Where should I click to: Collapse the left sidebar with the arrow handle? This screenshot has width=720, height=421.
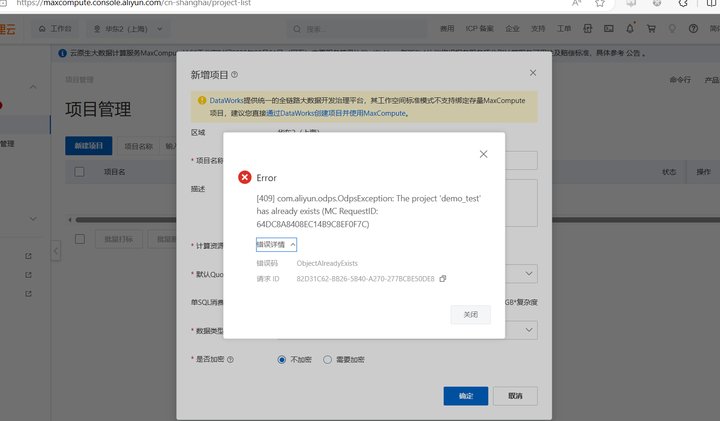pyautogui.click(x=56, y=251)
